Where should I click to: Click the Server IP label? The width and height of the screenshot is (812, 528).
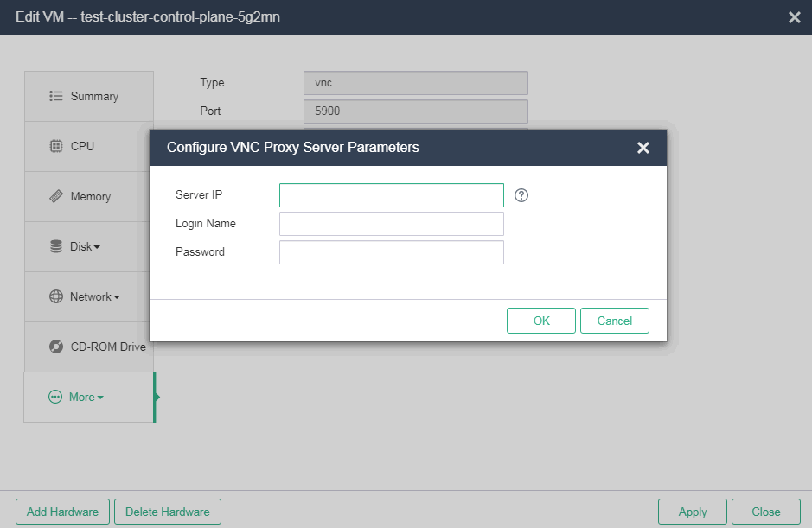pyautogui.click(x=199, y=195)
